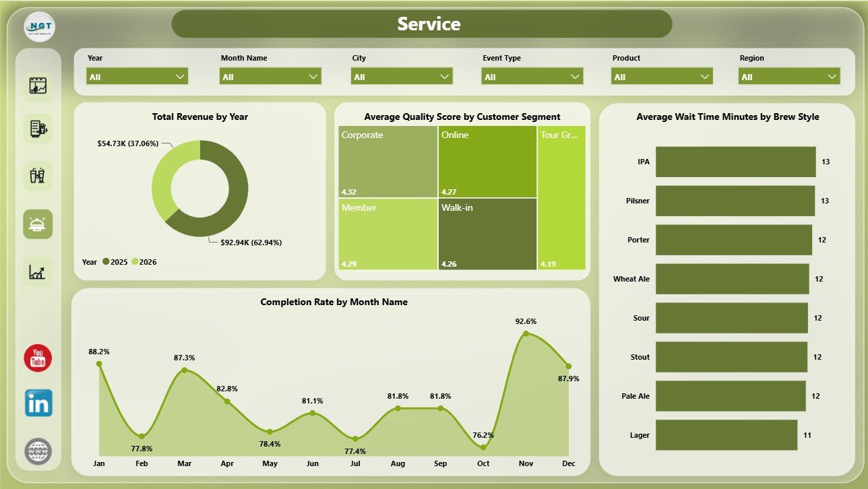Click the $54.73K (37.06%) data label
Image resolution: width=868 pixels, height=489 pixels.
point(128,143)
